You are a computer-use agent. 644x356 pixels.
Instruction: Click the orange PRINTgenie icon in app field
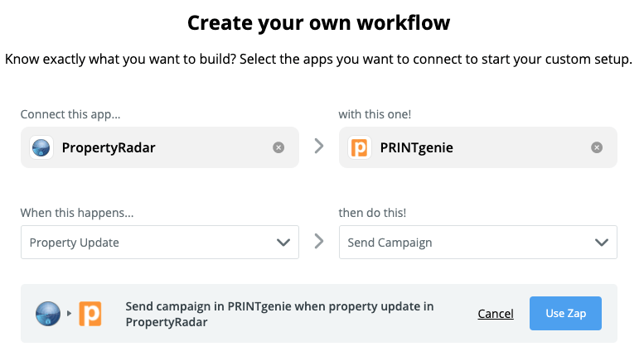pos(360,147)
